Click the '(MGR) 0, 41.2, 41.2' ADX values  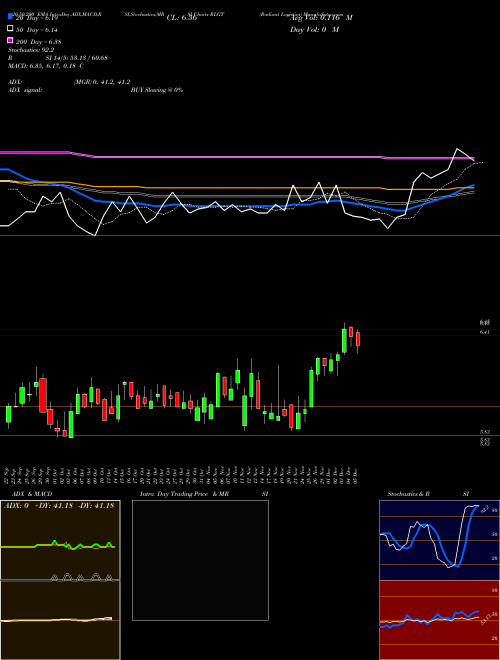coord(102,82)
